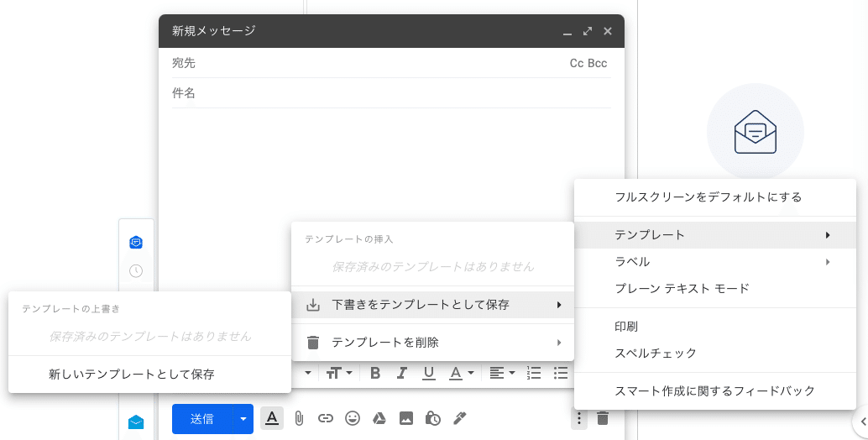868x440 pixels.
Task: Discard draft with the trash icon
Action: tap(603, 418)
